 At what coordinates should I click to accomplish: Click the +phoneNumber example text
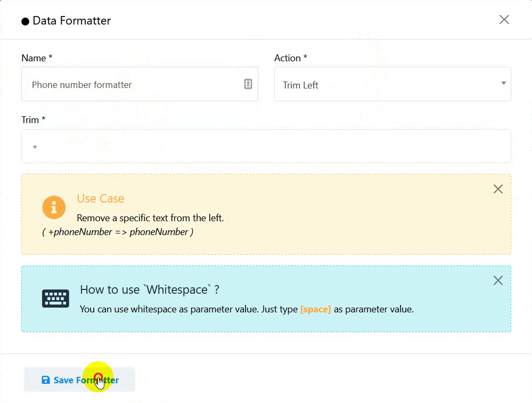click(x=118, y=232)
